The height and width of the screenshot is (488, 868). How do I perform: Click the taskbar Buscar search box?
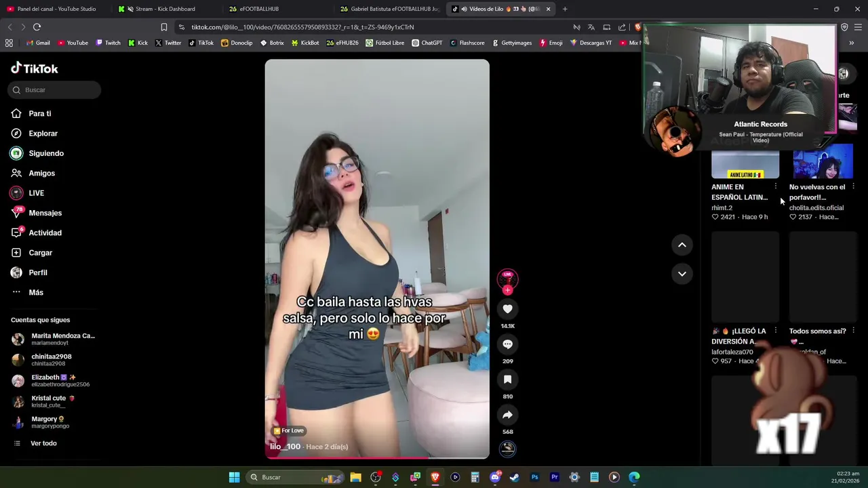click(x=294, y=477)
